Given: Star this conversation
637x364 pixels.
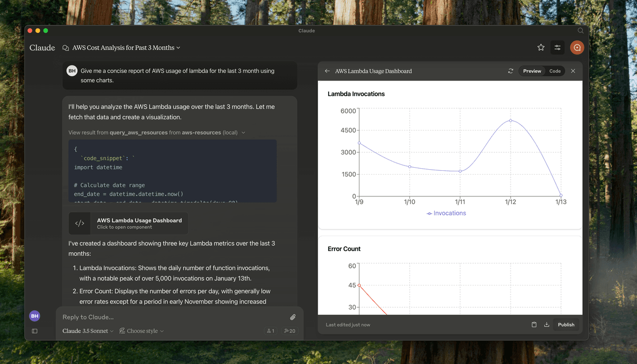Looking at the screenshot, I should click(x=541, y=48).
